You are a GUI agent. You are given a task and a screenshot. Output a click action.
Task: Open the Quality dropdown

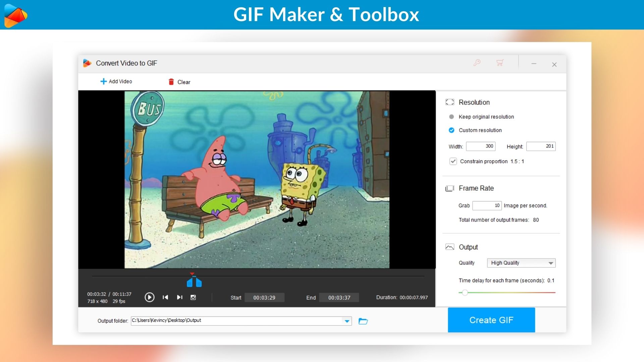coord(521,263)
